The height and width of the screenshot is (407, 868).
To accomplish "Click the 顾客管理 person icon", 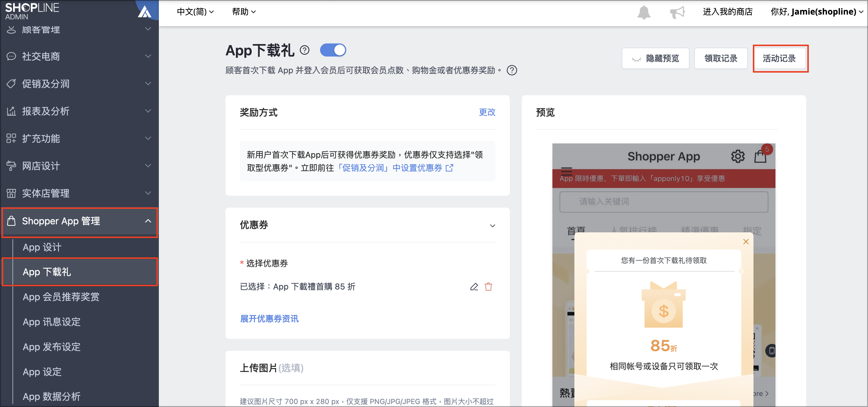I will (x=11, y=30).
